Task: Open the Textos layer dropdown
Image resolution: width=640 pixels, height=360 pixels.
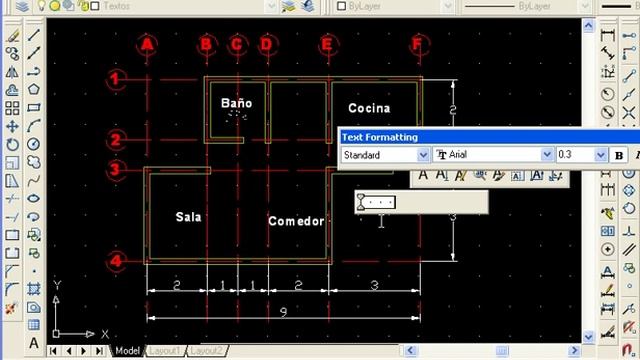Action: click(271, 6)
